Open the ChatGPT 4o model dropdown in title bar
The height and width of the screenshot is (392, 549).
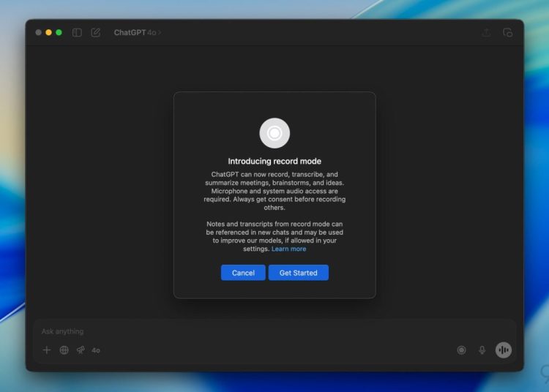pyautogui.click(x=138, y=32)
